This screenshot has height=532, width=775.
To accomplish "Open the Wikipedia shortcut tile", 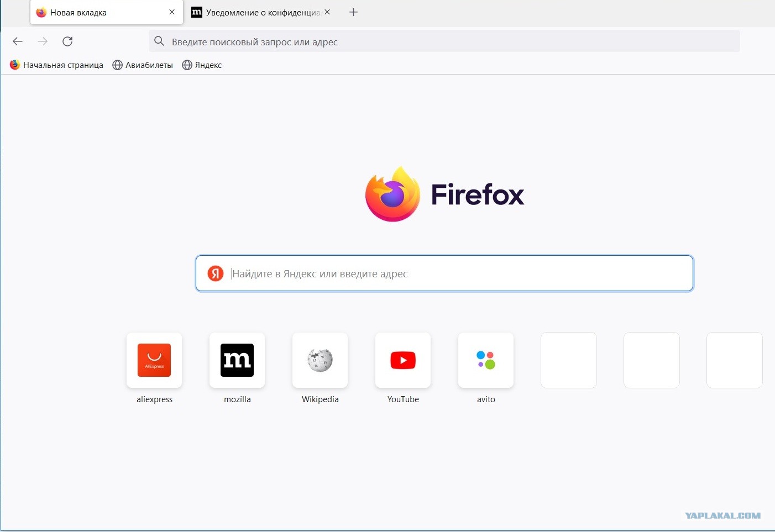I will 320,360.
